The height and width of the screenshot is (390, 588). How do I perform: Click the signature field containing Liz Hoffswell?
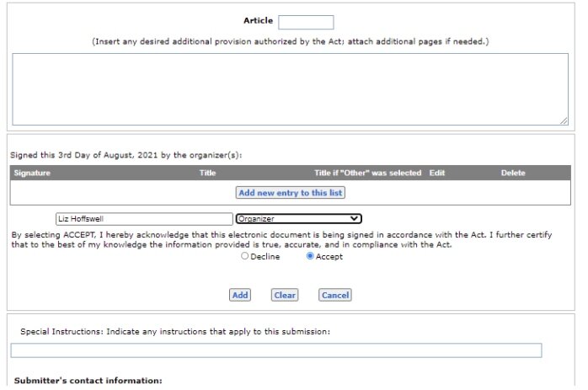(x=144, y=219)
